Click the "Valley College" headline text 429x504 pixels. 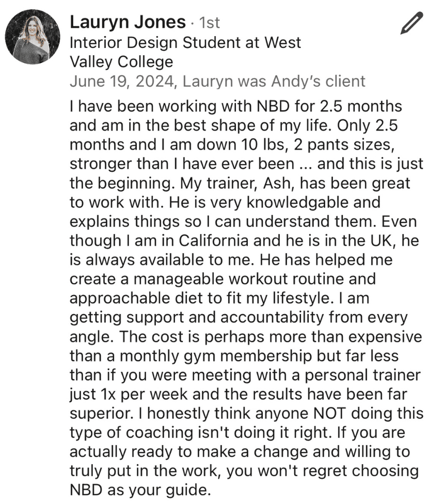(121, 62)
